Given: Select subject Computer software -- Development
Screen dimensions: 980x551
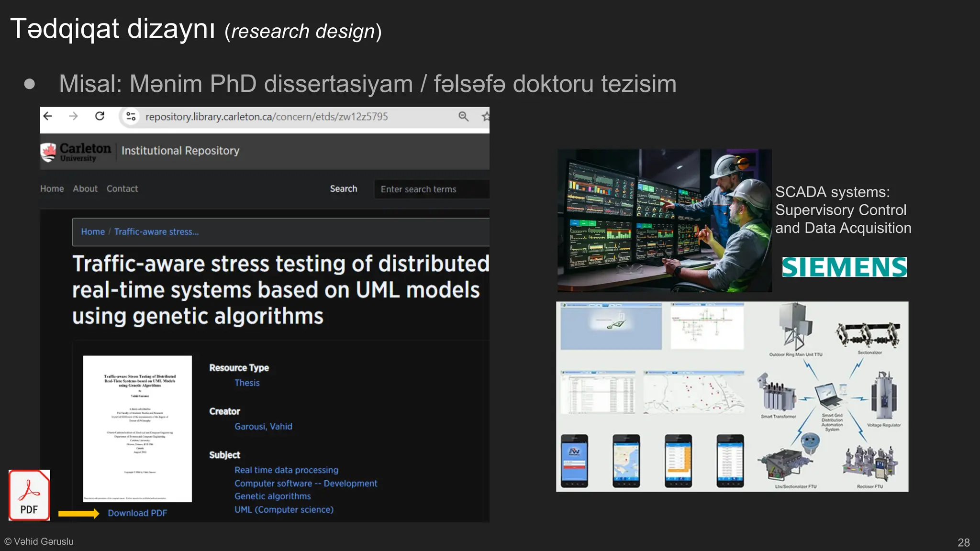Looking at the screenshot, I should click(x=306, y=484).
